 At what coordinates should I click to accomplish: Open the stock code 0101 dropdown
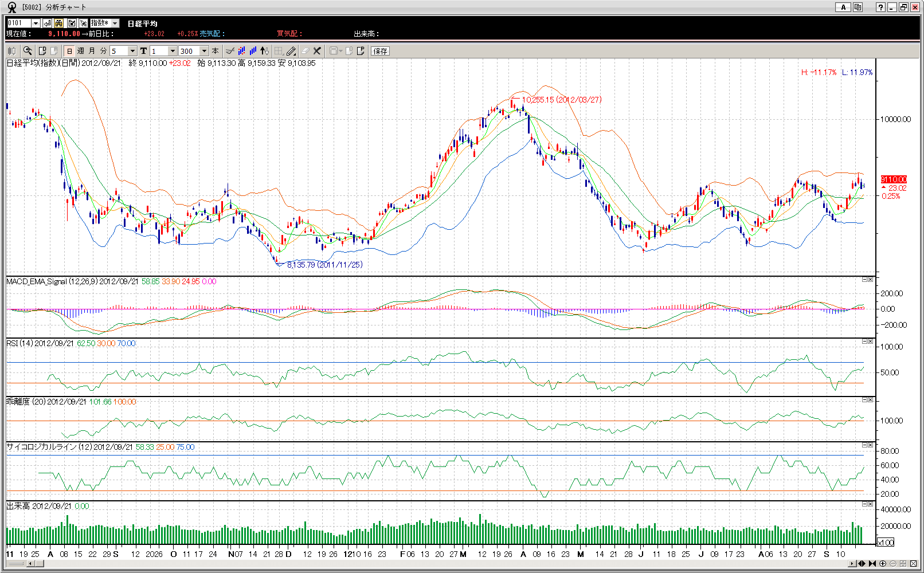tap(36, 23)
